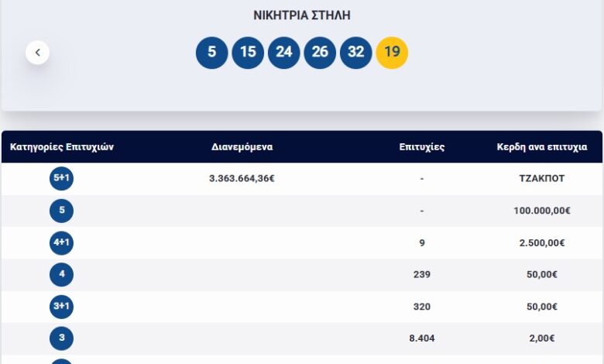Click the 3.363.664,36€ distributed amount
Image resolution: width=604 pixels, height=364 pixels.
pyautogui.click(x=242, y=178)
